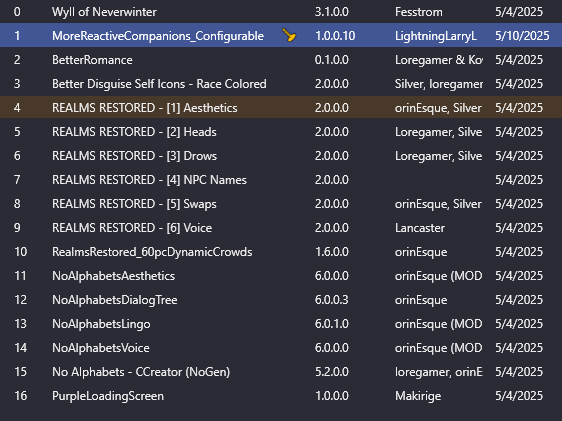Screen dimensions: 562x421
Task: Click the date of PurpleLoadingScreen
Action: [x=519, y=396]
